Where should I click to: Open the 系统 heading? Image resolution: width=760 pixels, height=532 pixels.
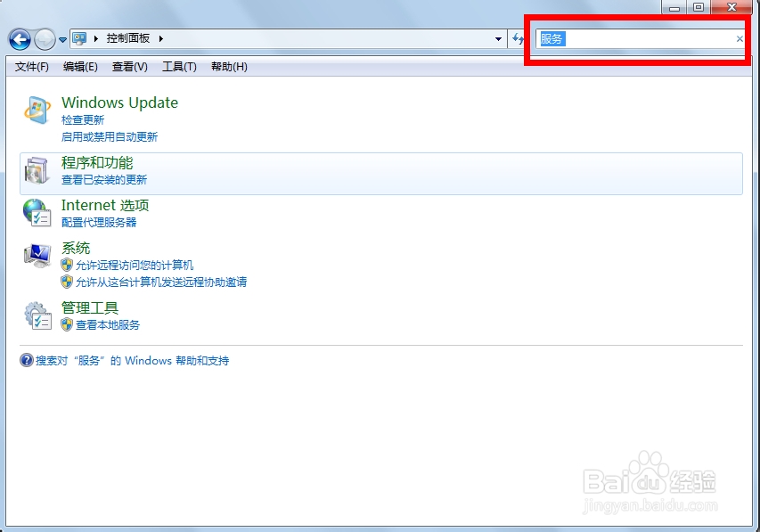pyautogui.click(x=76, y=249)
